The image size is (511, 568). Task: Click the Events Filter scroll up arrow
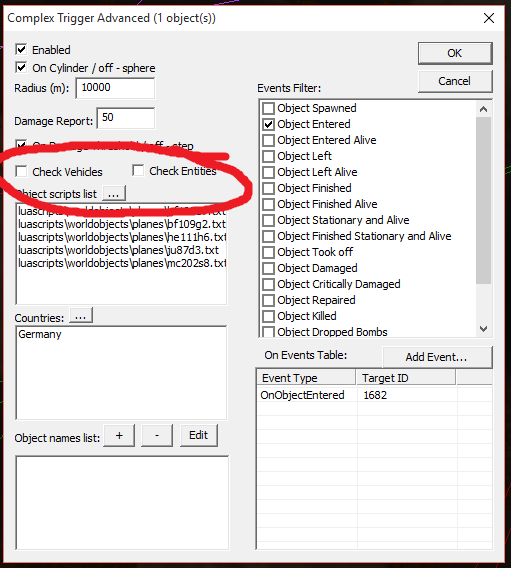(x=483, y=109)
